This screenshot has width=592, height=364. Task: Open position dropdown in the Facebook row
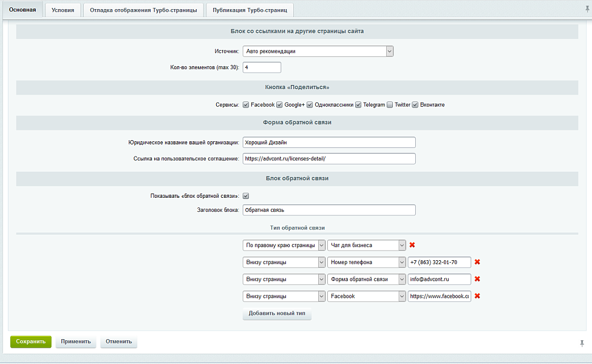coord(284,296)
